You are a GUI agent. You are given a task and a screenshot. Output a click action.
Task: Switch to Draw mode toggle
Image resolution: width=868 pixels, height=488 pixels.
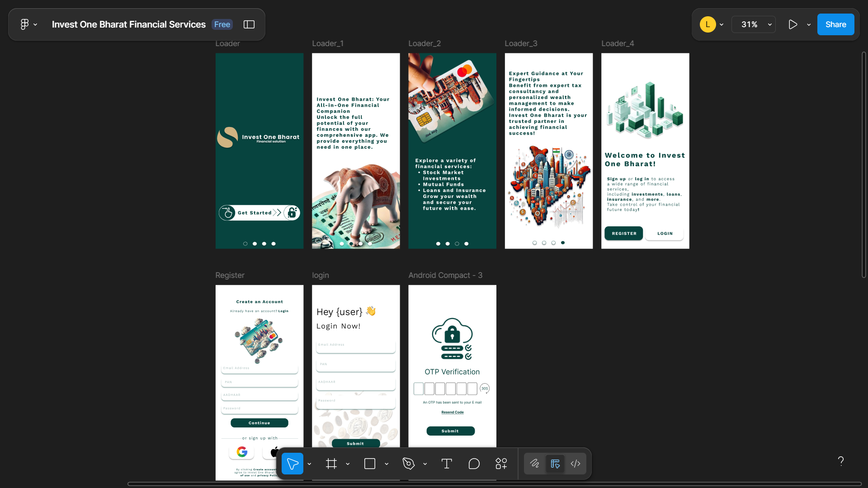pos(534,464)
